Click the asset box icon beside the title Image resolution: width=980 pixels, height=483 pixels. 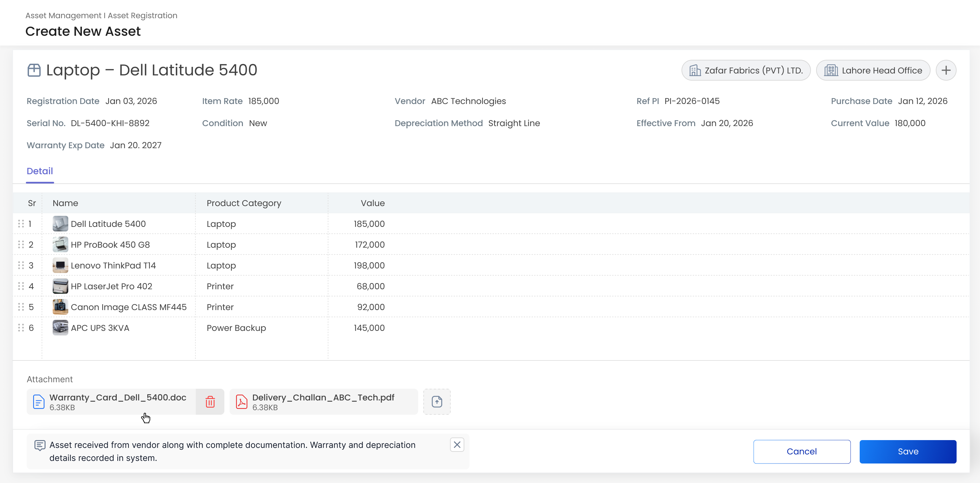pyautogui.click(x=34, y=70)
